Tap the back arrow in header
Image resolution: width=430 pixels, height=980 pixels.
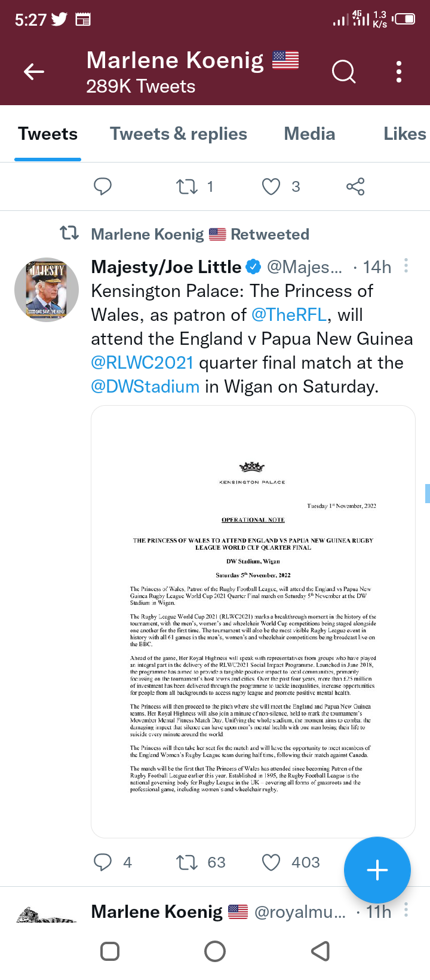pyautogui.click(x=34, y=72)
